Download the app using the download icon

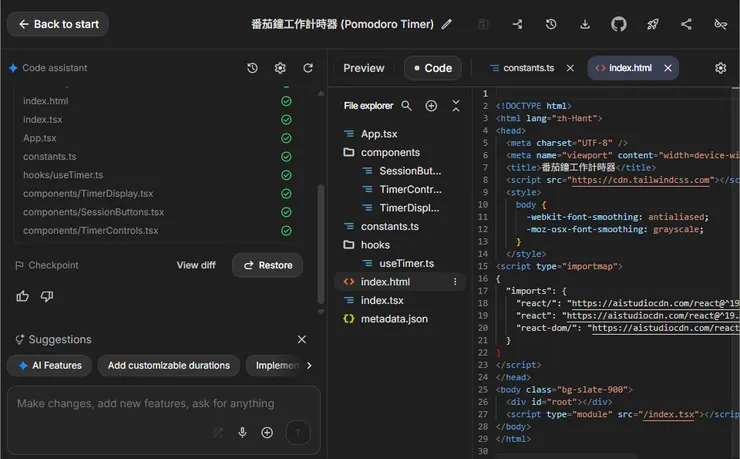point(585,24)
